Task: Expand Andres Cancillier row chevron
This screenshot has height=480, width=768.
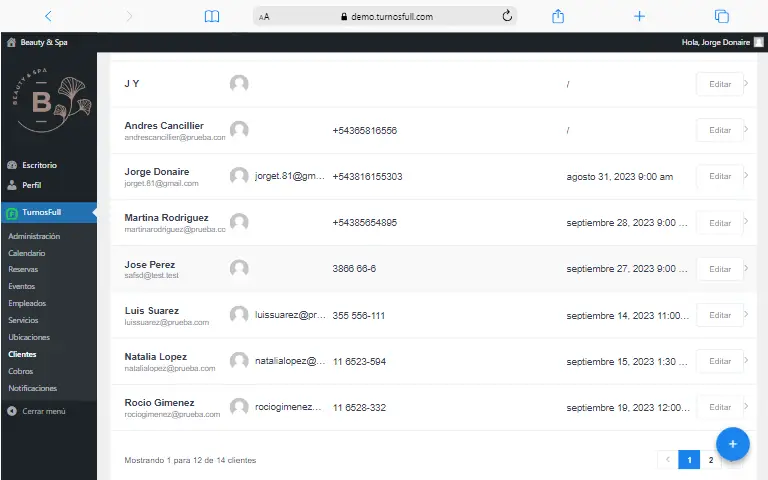Action: pyautogui.click(x=746, y=130)
